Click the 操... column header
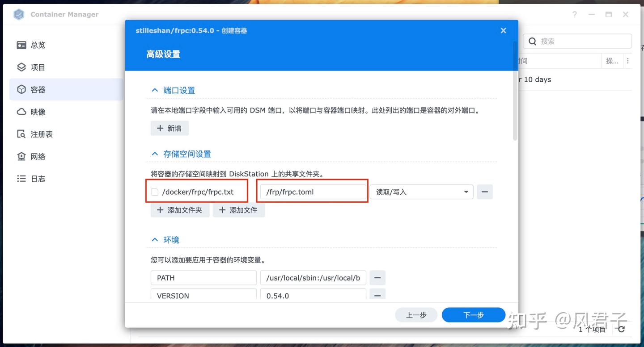 pos(612,61)
